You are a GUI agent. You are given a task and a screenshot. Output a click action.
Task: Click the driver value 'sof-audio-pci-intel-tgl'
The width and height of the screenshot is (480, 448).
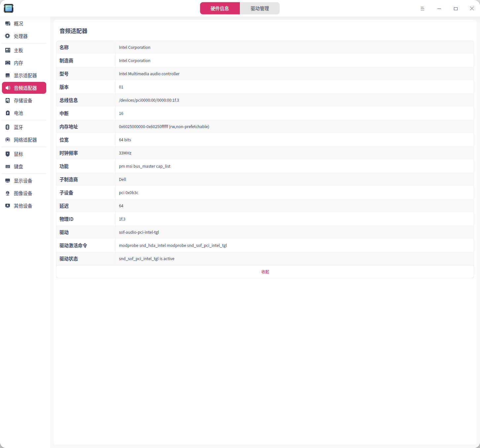(x=139, y=232)
